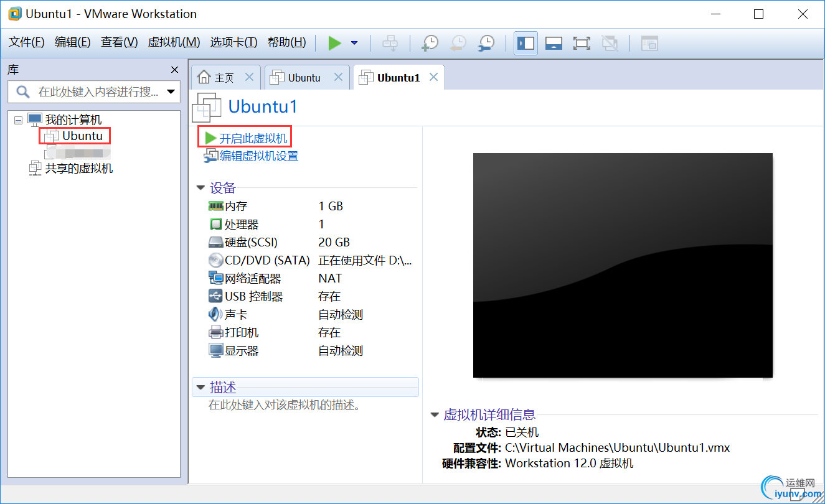Viewport: 825px width, 504px height.
Task: Click the black VM screen preview
Action: [623, 265]
